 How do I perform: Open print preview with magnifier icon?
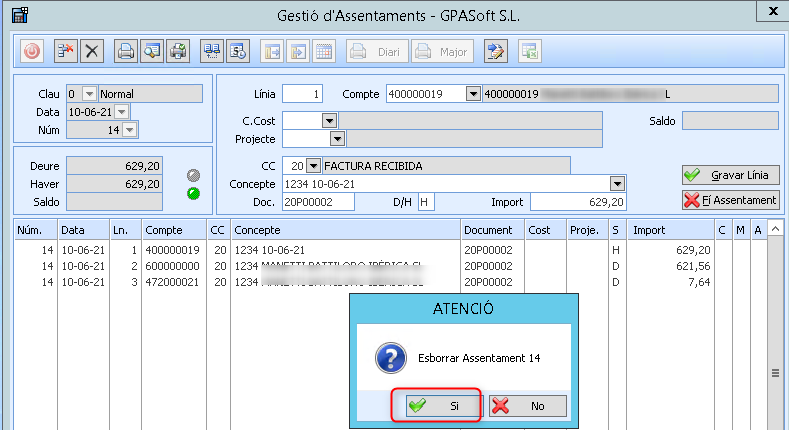[x=152, y=50]
